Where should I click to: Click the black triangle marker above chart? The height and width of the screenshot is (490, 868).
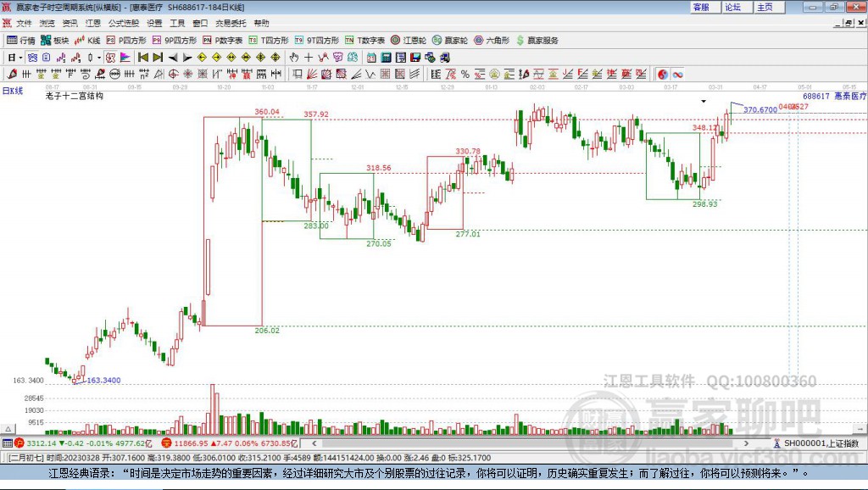[704, 102]
